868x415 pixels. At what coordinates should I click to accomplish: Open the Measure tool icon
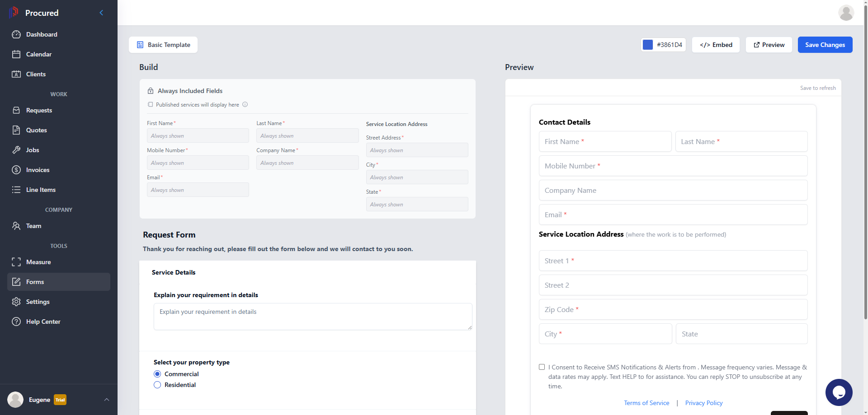[16, 262]
